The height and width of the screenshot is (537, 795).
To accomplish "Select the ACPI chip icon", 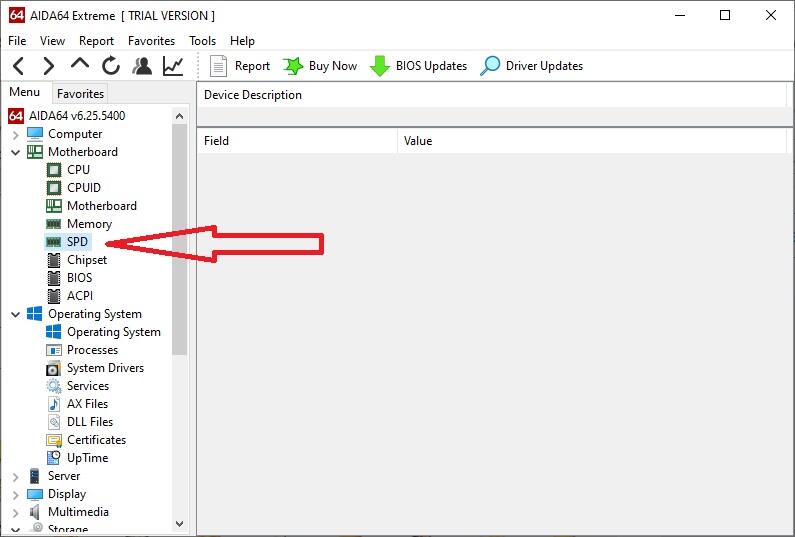I will [x=54, y=296].
